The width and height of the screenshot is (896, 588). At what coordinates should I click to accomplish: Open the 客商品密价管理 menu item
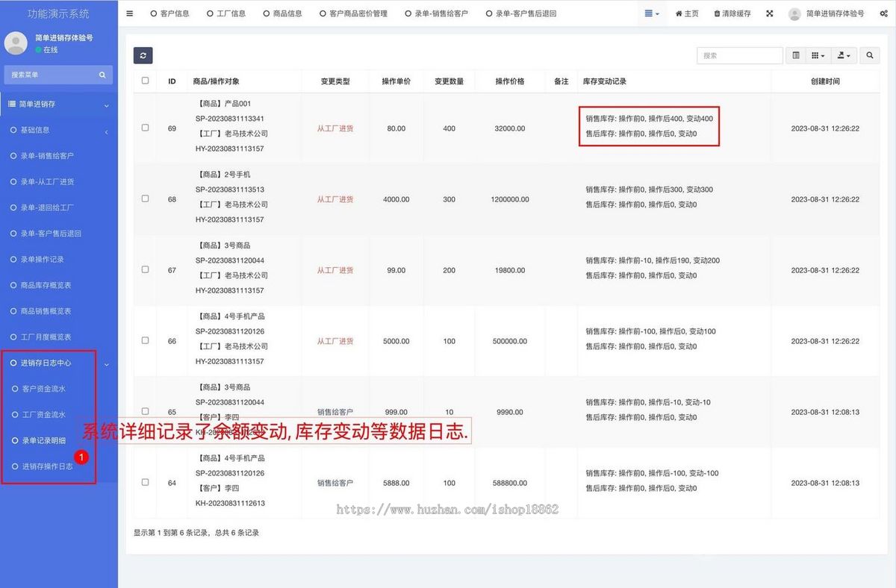[354, 13]
